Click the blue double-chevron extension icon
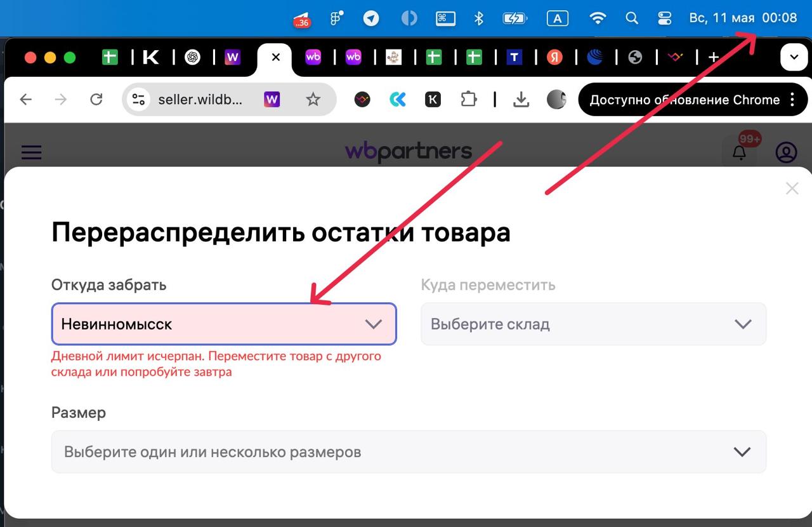The width and height of the screenshot is (812, 527). point(398,99)
